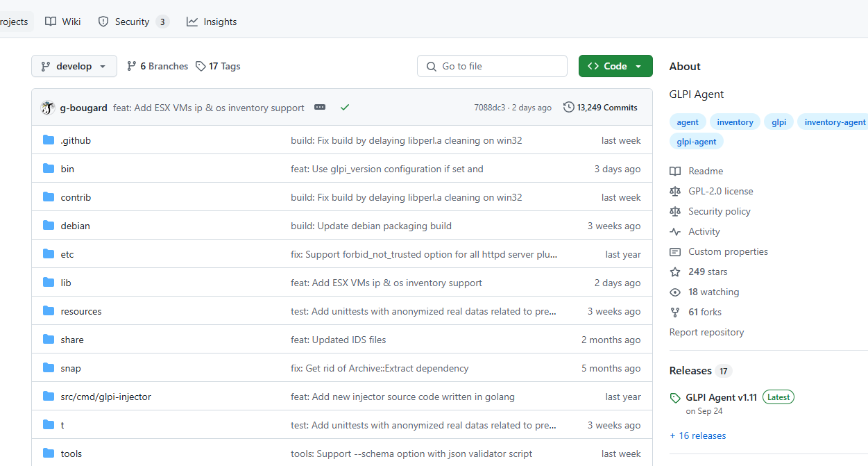Click the resources folder icon
Viewport: 868px width, 466px height.
(x=49, y=311)
